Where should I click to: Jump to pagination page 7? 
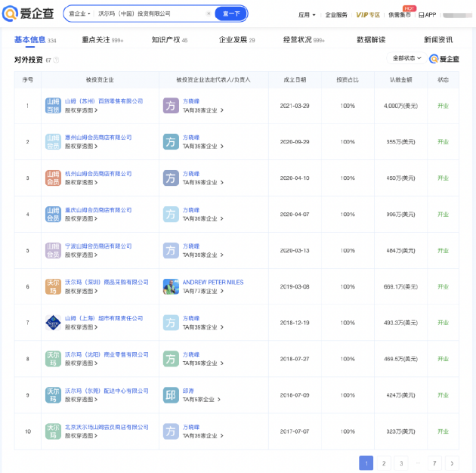click(434, 463)
